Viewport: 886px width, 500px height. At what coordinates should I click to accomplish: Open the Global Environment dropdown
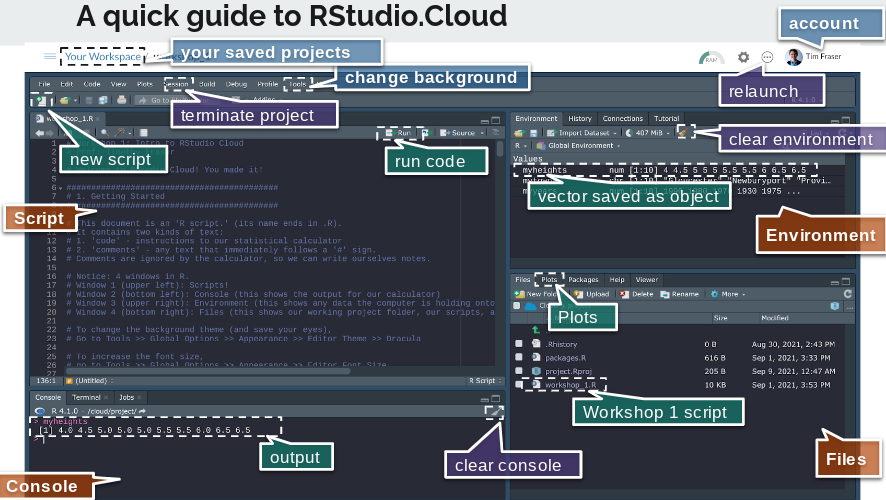point(578,146)
